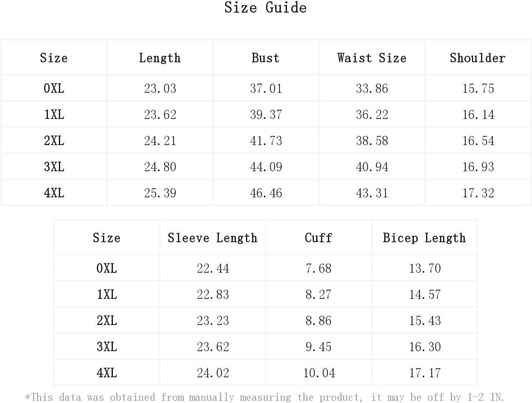Select the 10.04 cuff value
The image size is (532, 403).
[319, 373]
